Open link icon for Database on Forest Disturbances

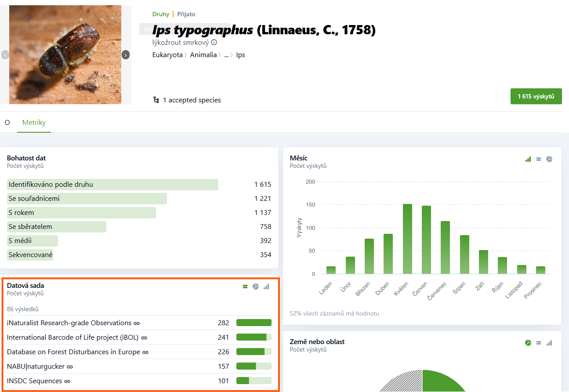click(x=145, y=352)
